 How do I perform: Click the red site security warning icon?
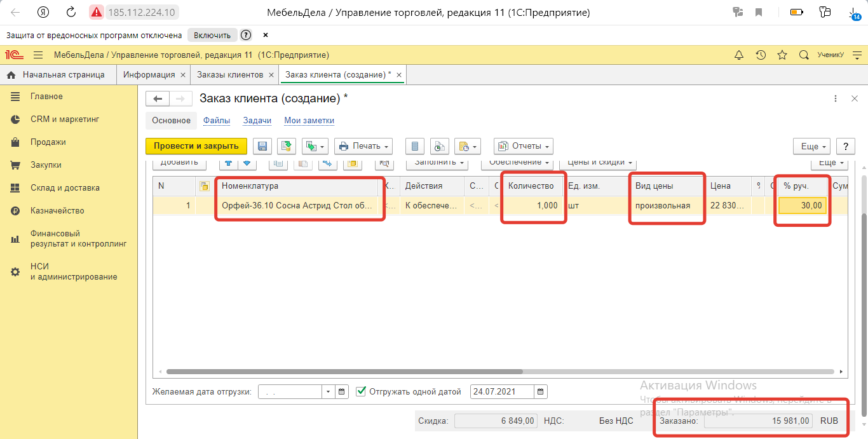(96, 12)
